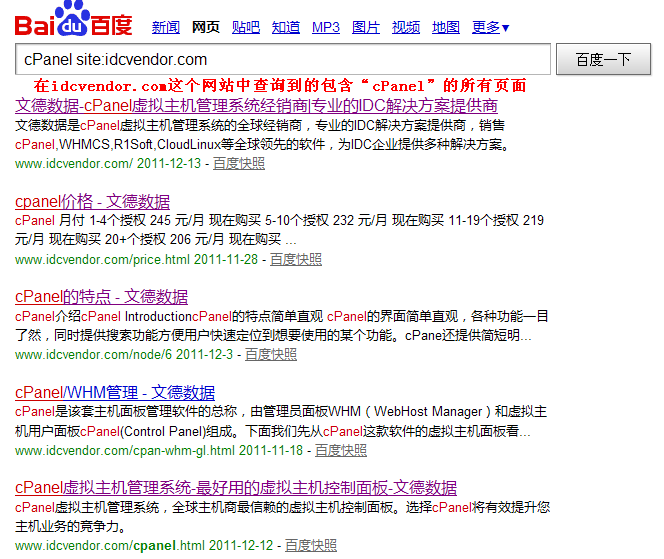Click the URL text www.idcvendor.com/cpan-whm-gl.html
The width and height of the screenshot is (664, 559).
coord(124,450)
